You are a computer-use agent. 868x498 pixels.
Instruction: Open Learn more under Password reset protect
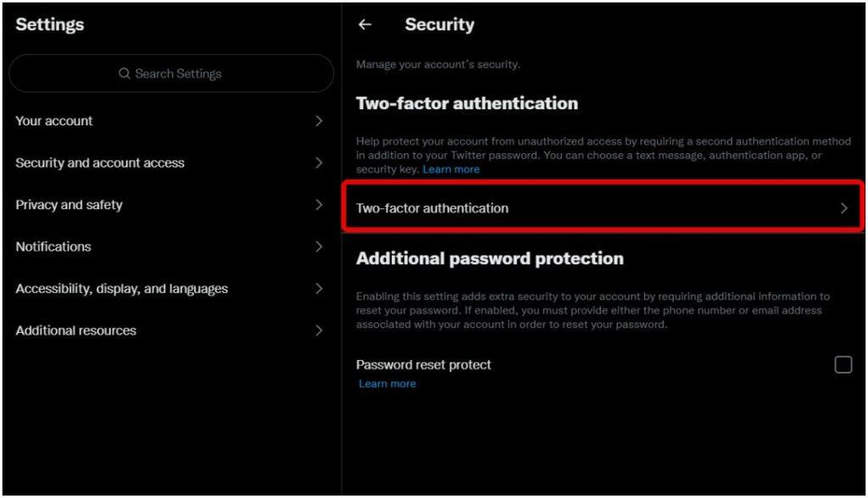pos(387,384)
